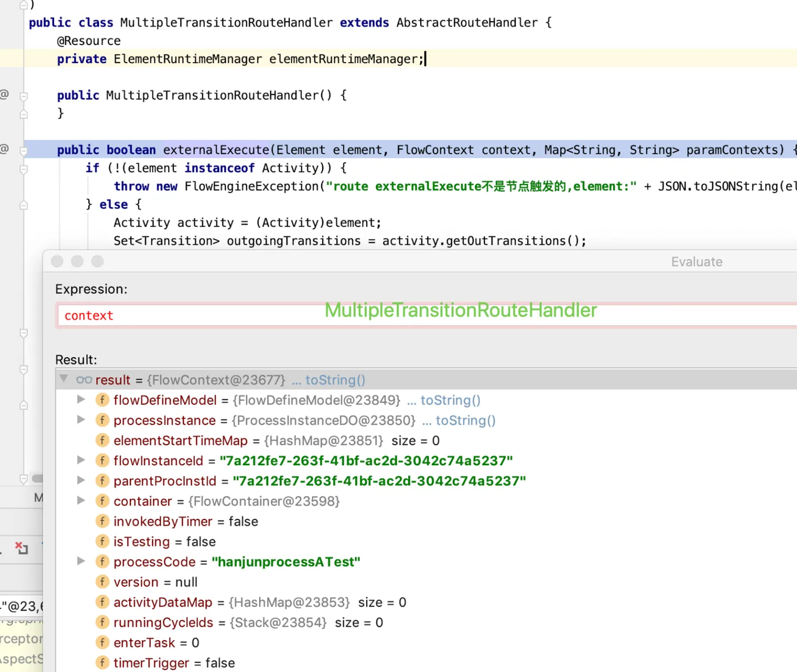Click the field icon next to timerTrigger
The height and width of the screenshot is (672, 797).
[102, 662]
